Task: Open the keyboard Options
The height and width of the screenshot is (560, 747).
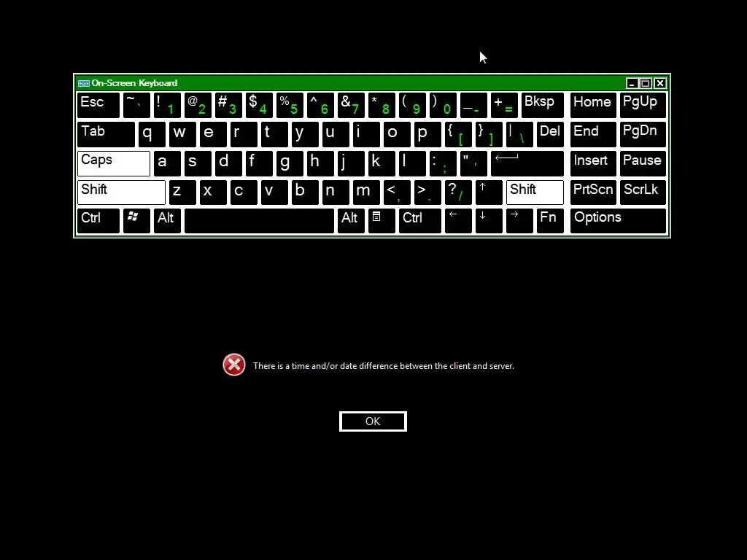Action: (619, 221)
